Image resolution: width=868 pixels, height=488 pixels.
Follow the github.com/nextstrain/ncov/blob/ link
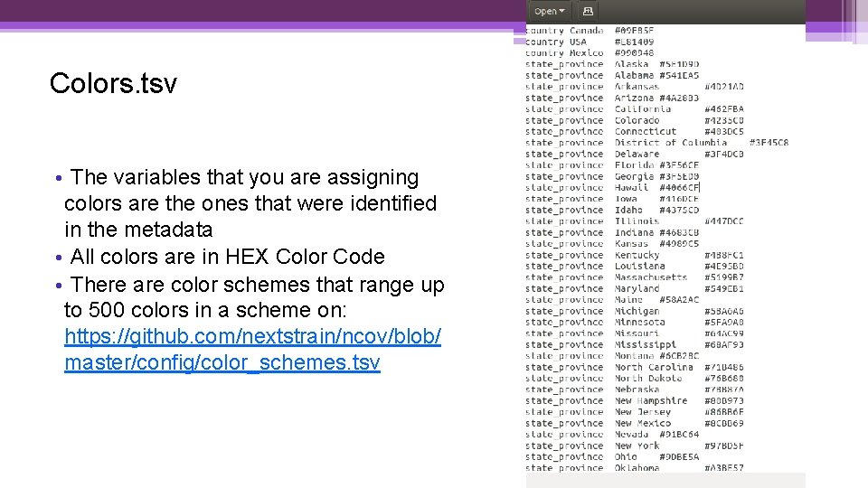pos(252,336)
